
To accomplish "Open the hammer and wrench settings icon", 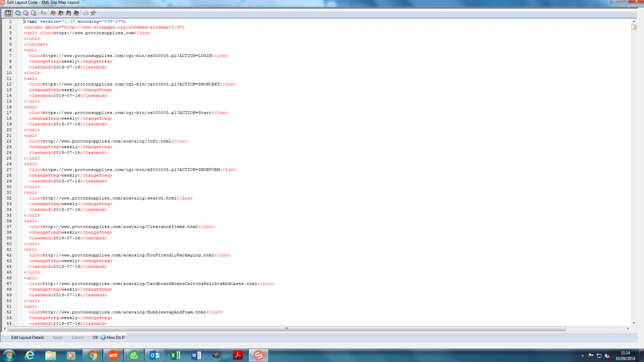I will coord(94,13).
